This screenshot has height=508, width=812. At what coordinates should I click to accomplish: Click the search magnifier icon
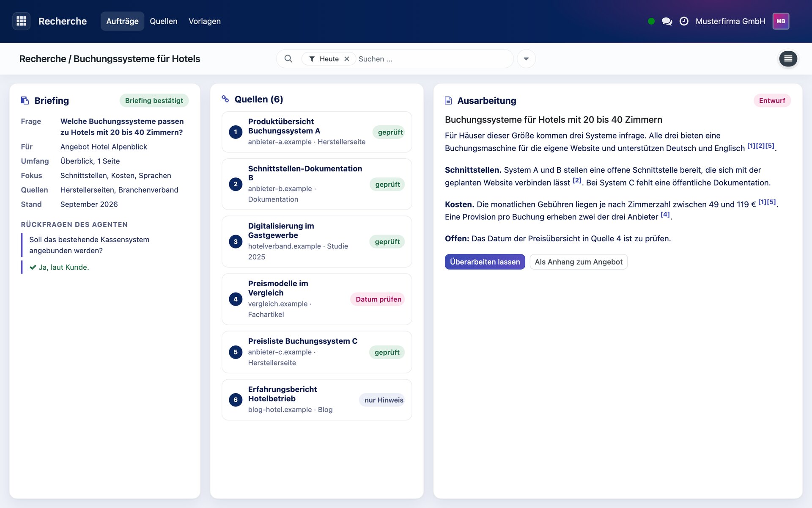click(288, 59)
